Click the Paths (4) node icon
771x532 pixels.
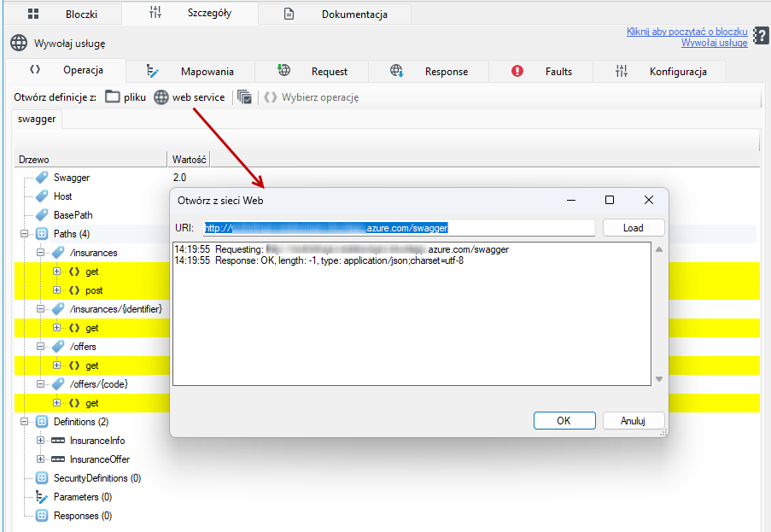[x=43, y=233]
